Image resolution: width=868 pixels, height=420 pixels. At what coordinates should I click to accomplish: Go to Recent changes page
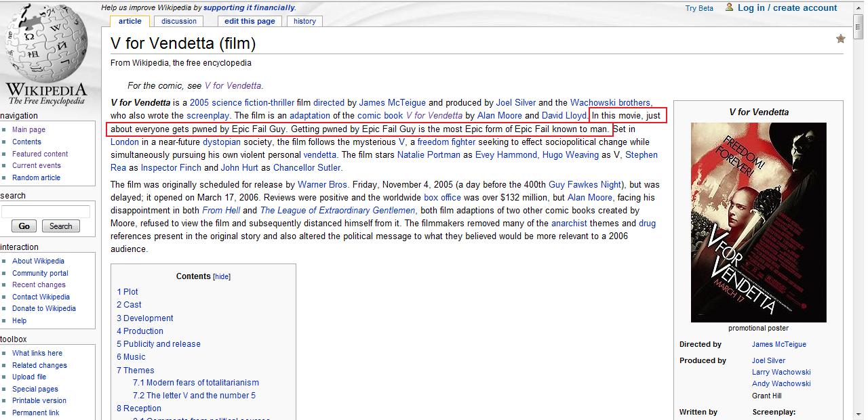(x=39, y=285)
